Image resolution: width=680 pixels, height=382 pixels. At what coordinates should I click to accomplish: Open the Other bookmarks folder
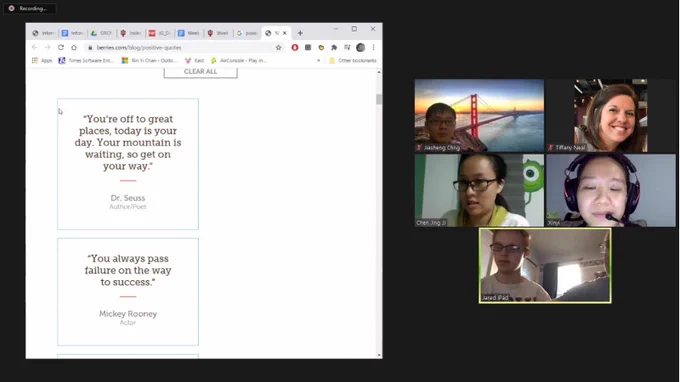click(x=353, y=61)
